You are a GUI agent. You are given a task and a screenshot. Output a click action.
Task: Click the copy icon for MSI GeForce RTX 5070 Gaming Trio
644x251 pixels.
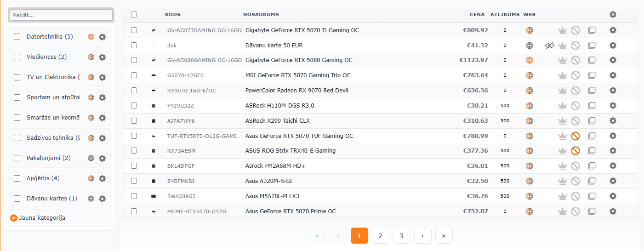pos(592,75)
